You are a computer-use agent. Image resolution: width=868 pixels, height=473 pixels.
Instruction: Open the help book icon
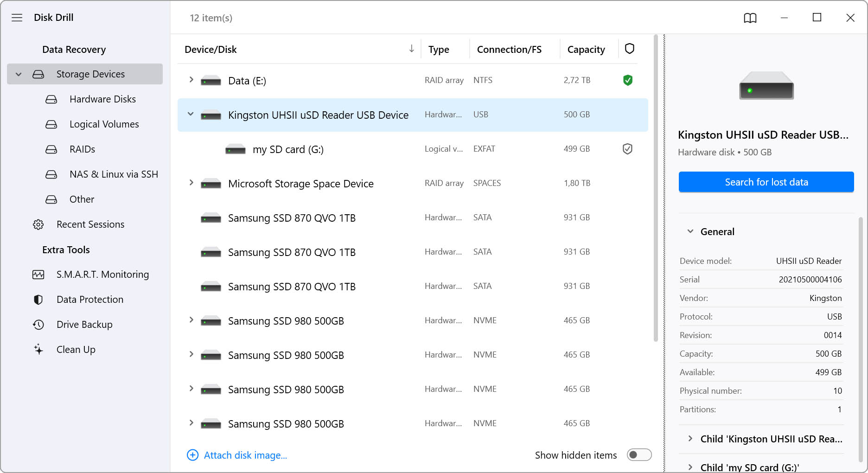click(x=750, y=18)
